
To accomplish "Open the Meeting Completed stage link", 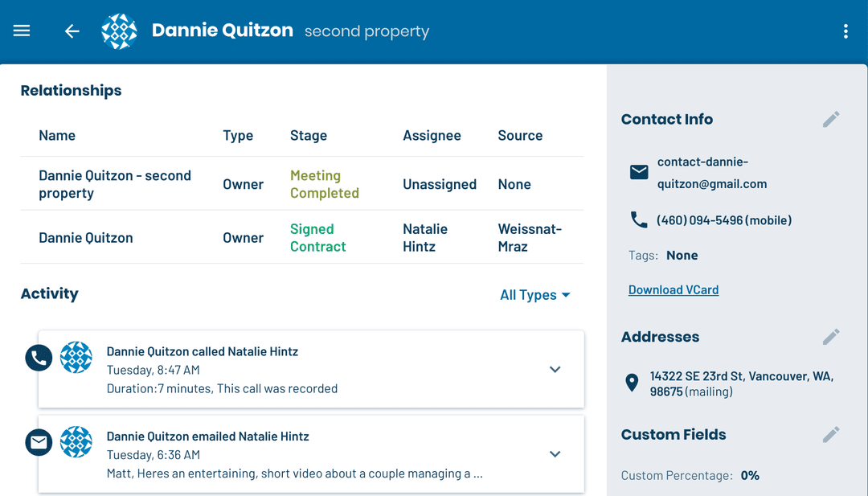I will coord(324,184).
